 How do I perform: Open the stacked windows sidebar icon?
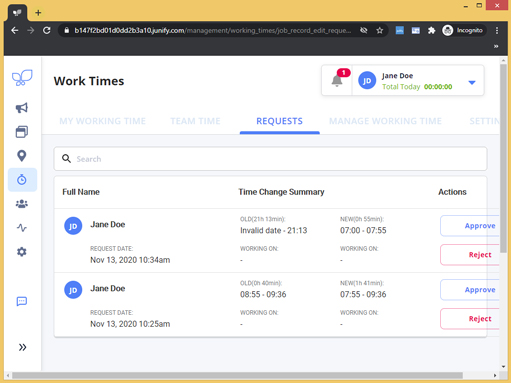coord(22,132)
